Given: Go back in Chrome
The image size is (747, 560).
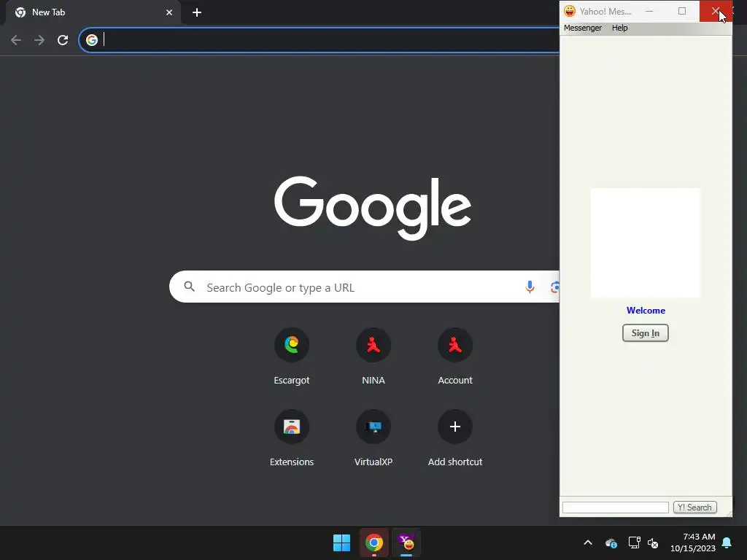Looking at the screenshot, I should click(16, 40).
